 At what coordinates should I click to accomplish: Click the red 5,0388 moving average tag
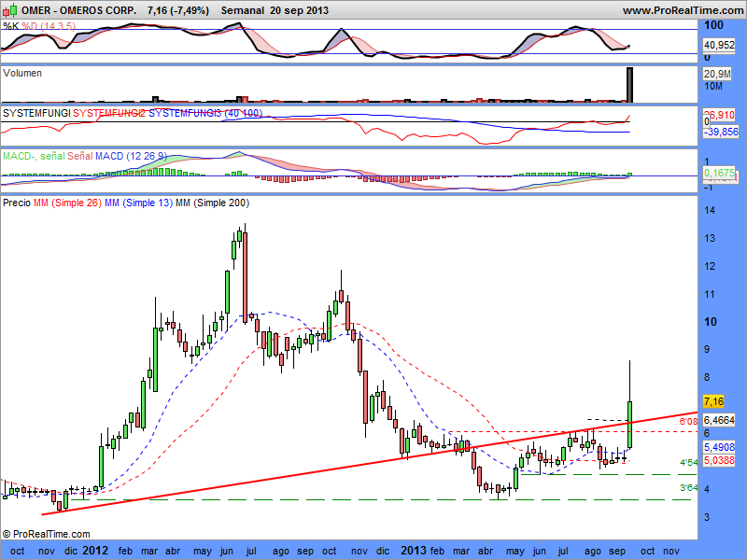pyautogui.click(x=719, y=460)
